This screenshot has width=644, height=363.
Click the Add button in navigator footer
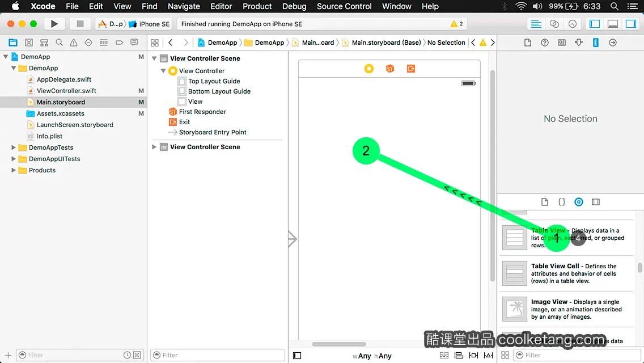8,355
